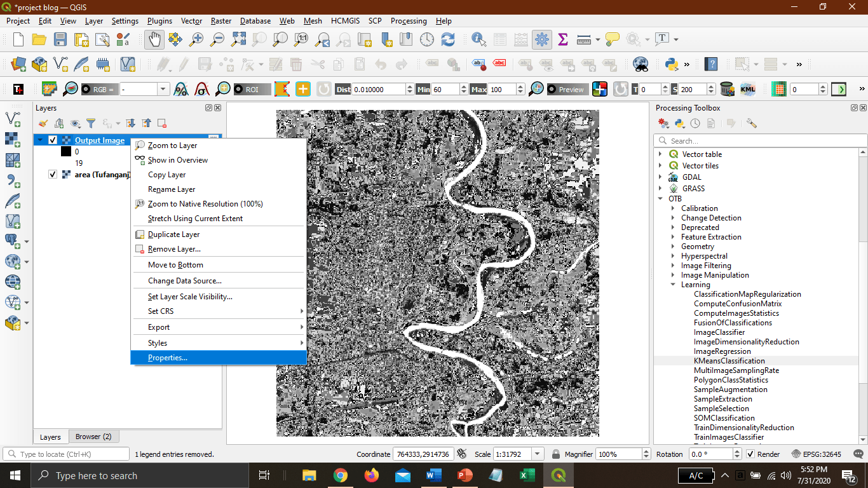Open the Measure Line tool

coord(583,39)
